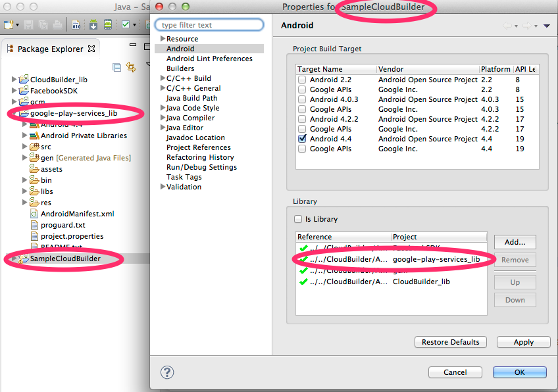558x392 pixels.
Task: Click the type filter text field
Action: 209,25
